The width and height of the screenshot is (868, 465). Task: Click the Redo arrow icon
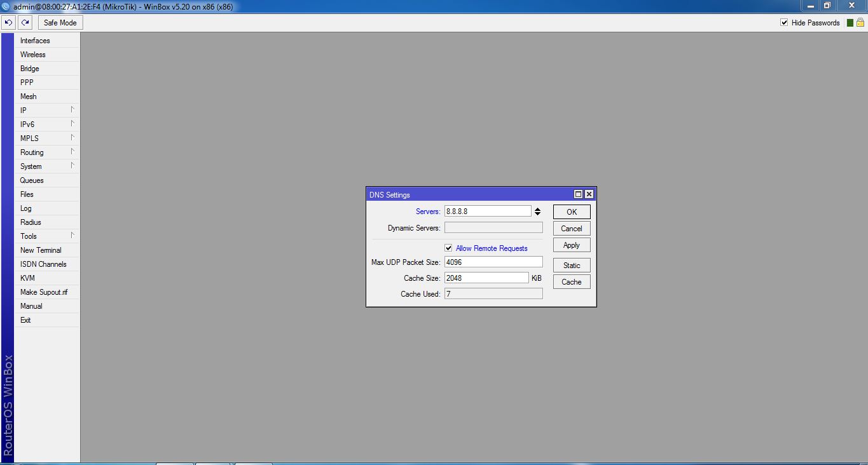25,22
